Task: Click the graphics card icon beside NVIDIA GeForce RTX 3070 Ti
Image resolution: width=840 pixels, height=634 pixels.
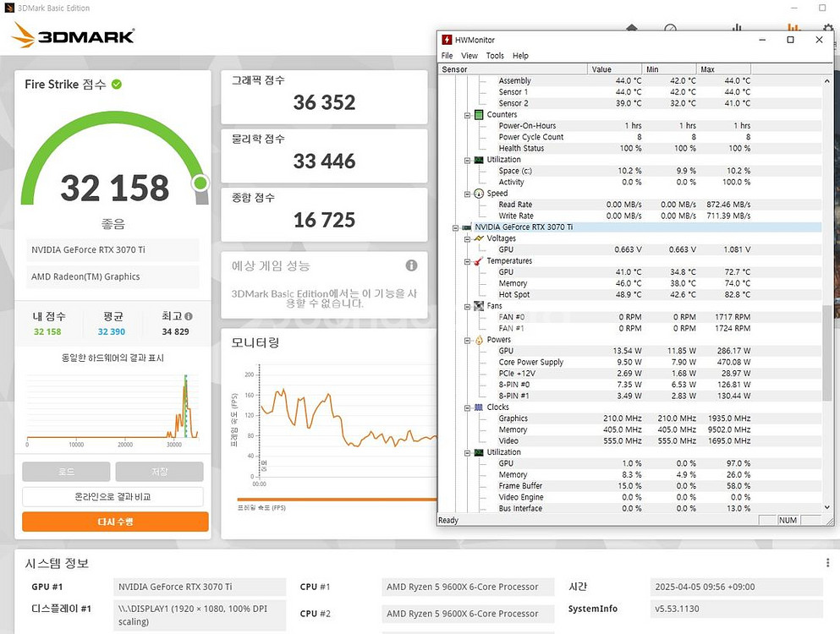Action: (467, 227)
